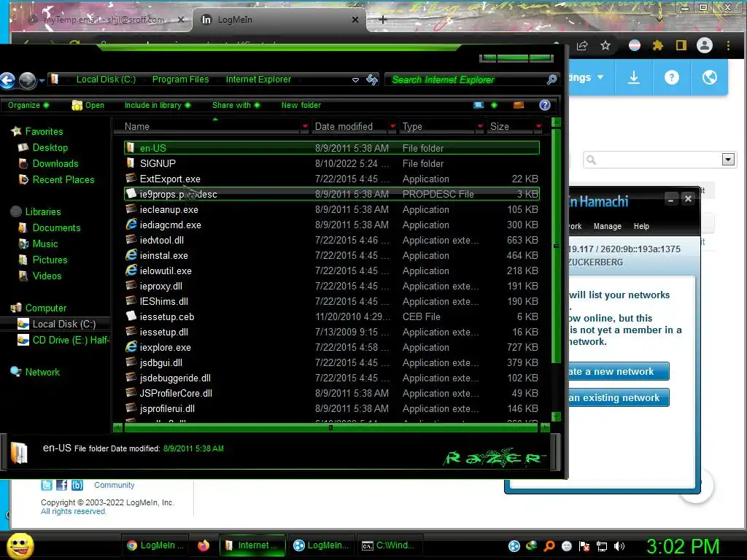Click Chrome bookmark star icon
This screenshot has width=747, height=560.
(605, 46)
